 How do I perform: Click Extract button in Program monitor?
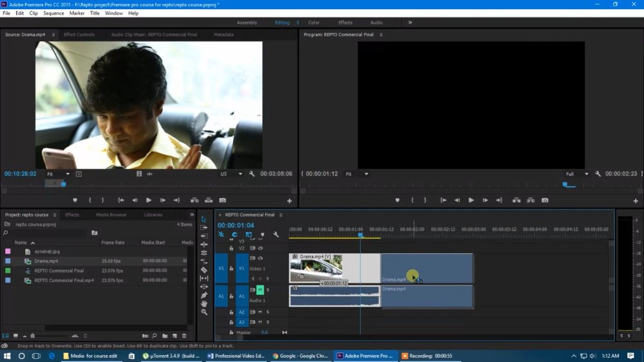click(531, 200)
